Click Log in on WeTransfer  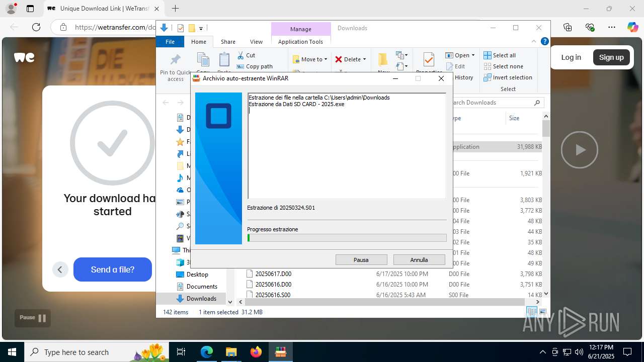click(x=571, y=57)
